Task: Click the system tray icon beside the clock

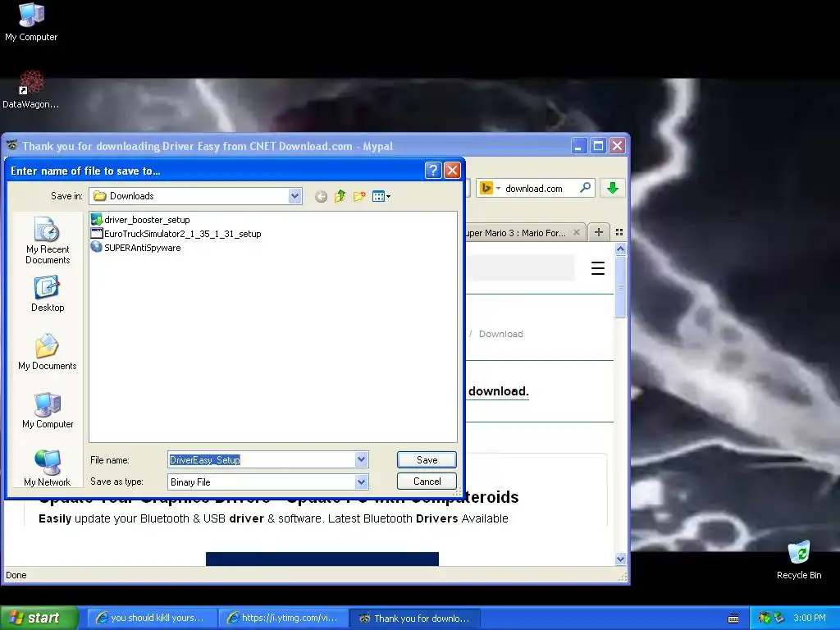Action: pyautogui.click(x=779, y=618)
